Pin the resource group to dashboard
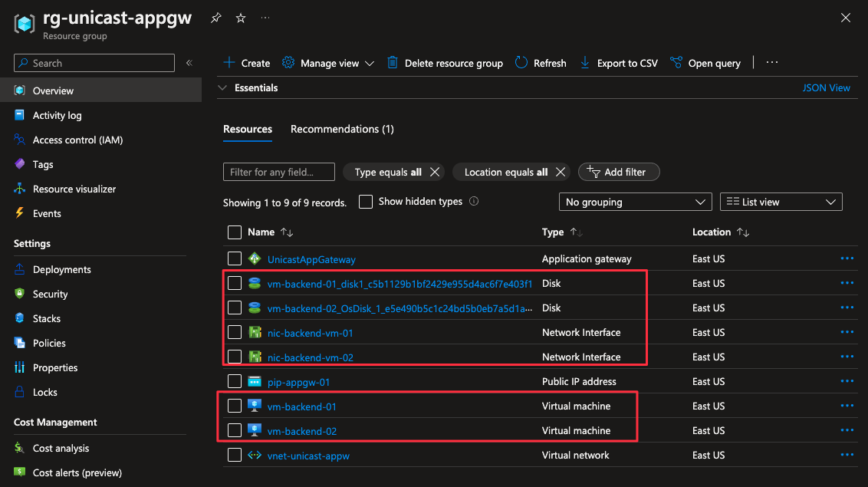 tap(215, 18)
